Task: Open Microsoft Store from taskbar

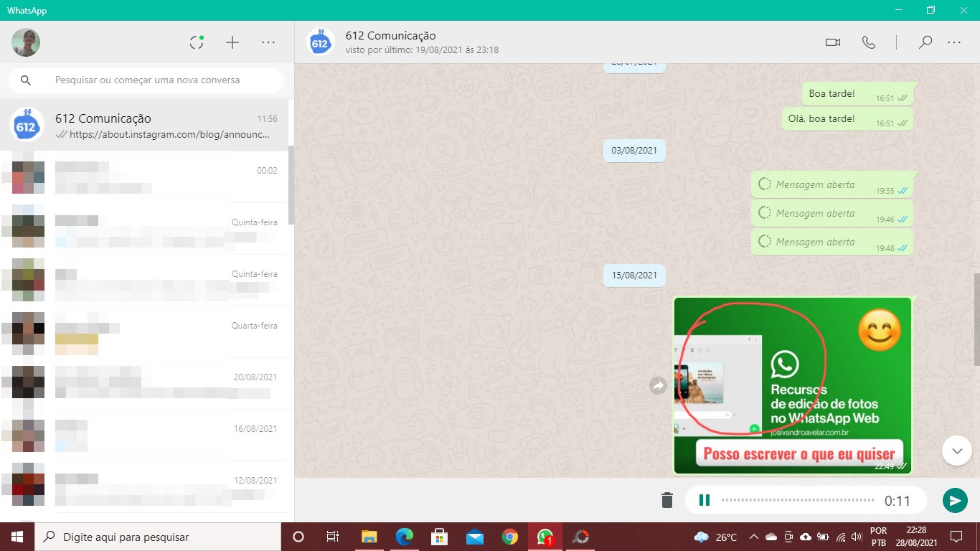Action: pos(439,537)
